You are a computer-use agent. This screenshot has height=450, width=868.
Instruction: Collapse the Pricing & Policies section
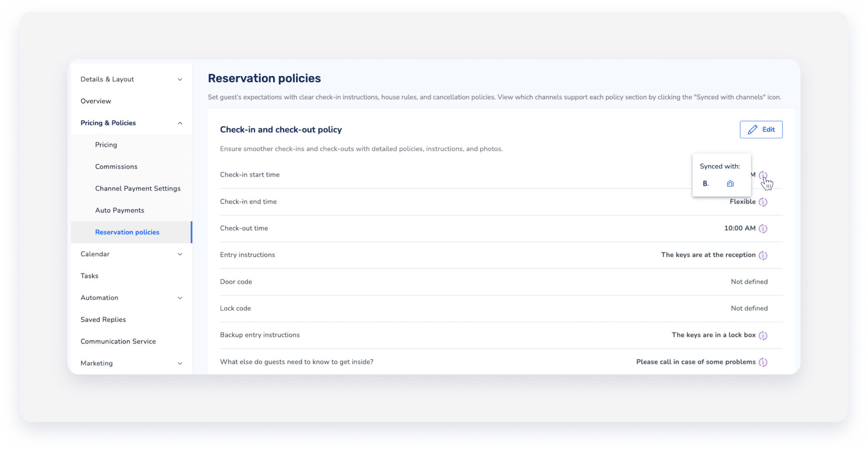pos(180,123)
